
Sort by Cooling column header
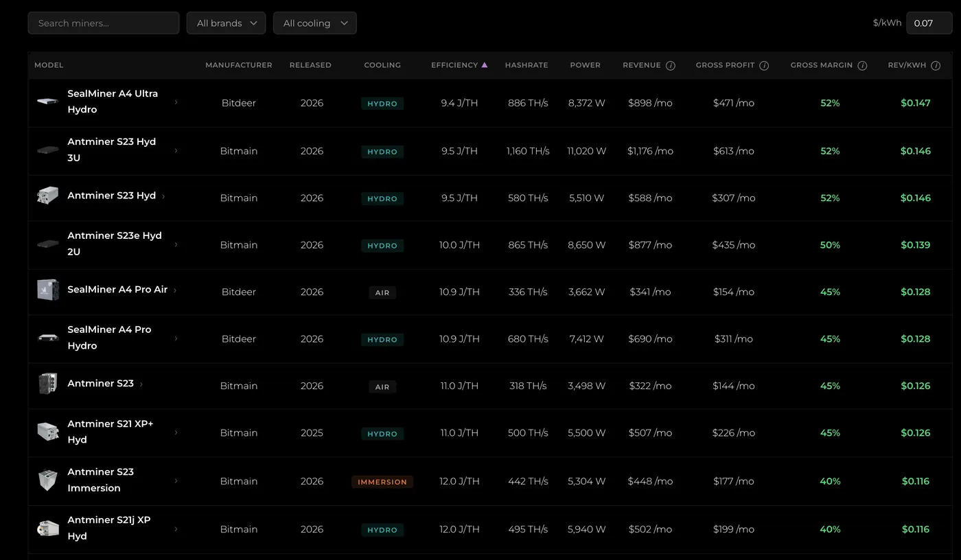pyautogui.click(x=382, y=65)
